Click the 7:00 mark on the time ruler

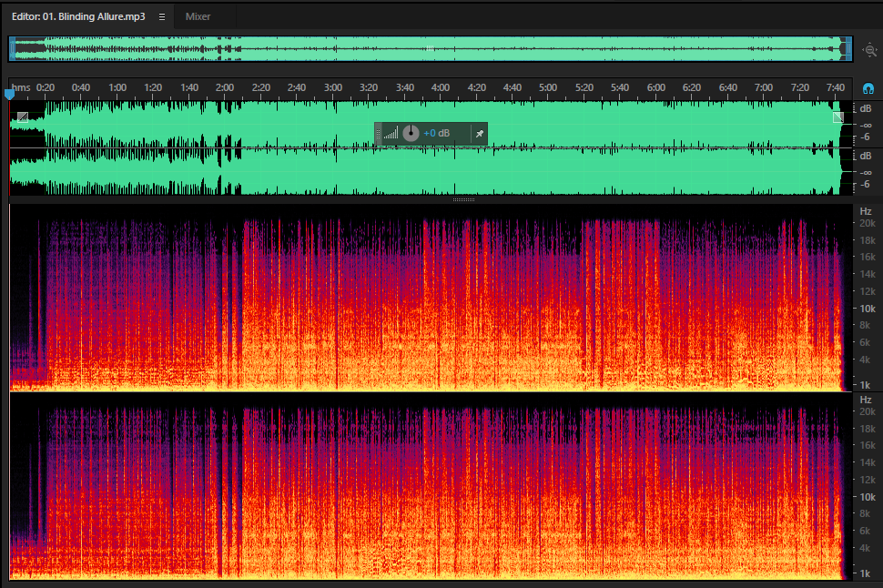764,87
